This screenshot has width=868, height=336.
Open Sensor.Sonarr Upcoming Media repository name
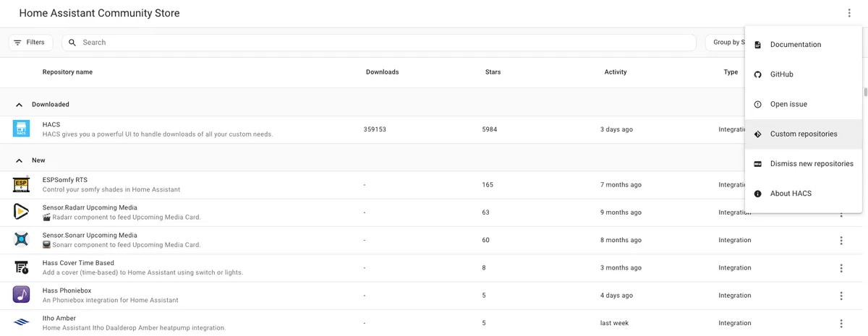(90, 236)
